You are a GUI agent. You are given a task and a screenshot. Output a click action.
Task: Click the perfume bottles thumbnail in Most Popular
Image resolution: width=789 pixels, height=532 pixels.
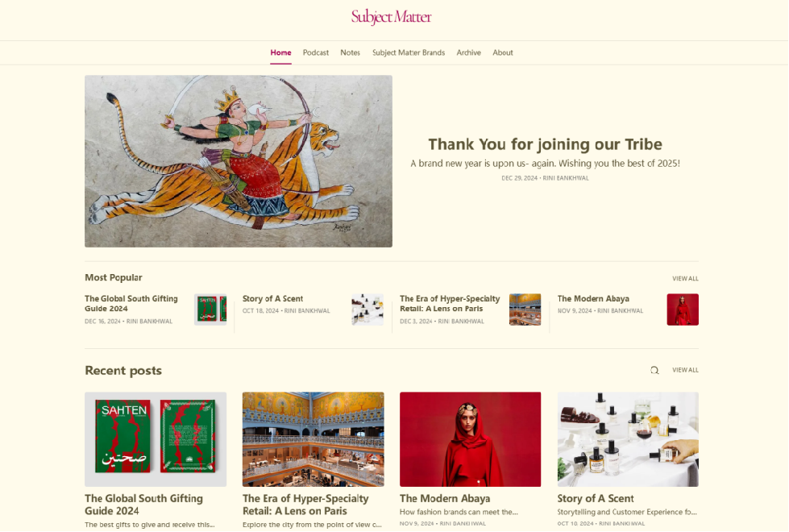(368, 310)
